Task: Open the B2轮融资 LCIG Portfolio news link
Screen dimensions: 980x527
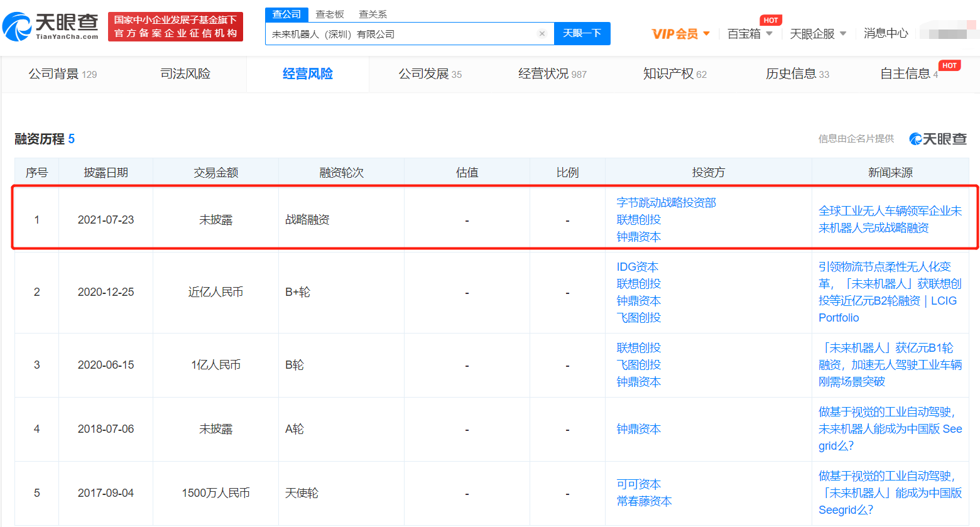Action: click(x=890, y=292)
